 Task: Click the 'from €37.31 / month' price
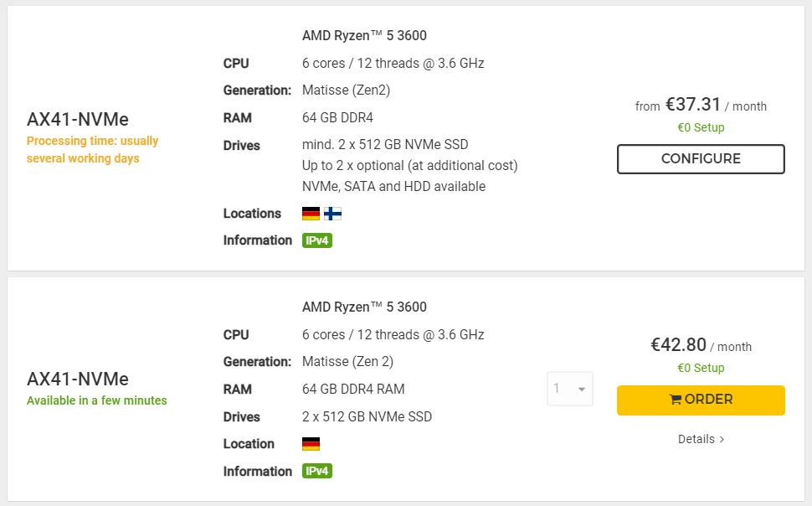701,105
